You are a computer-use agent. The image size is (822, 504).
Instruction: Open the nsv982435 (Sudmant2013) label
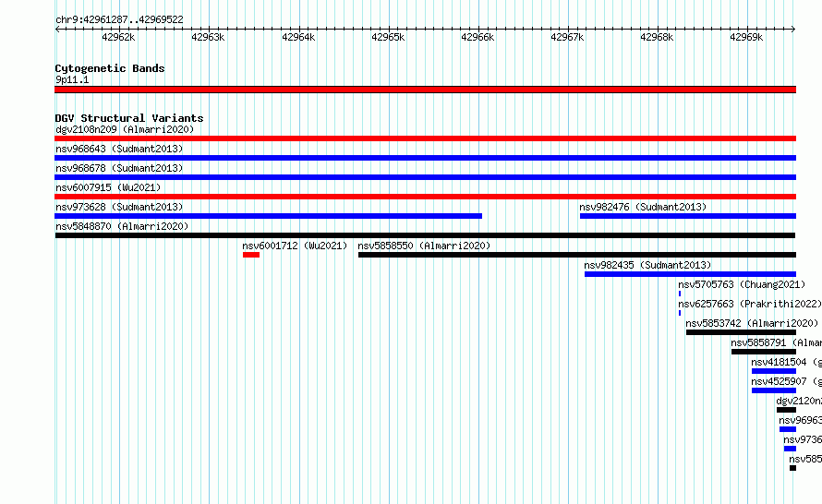tap(648, 265)
